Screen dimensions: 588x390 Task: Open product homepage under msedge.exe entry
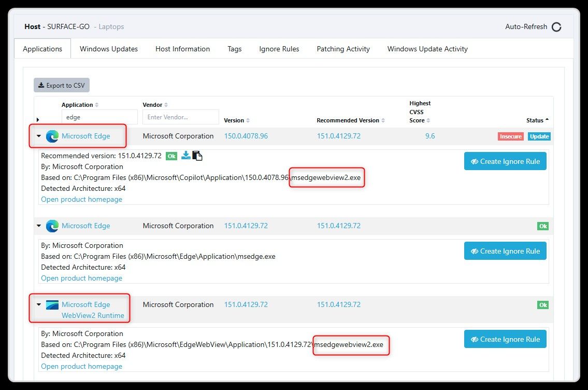coord(81,278)
